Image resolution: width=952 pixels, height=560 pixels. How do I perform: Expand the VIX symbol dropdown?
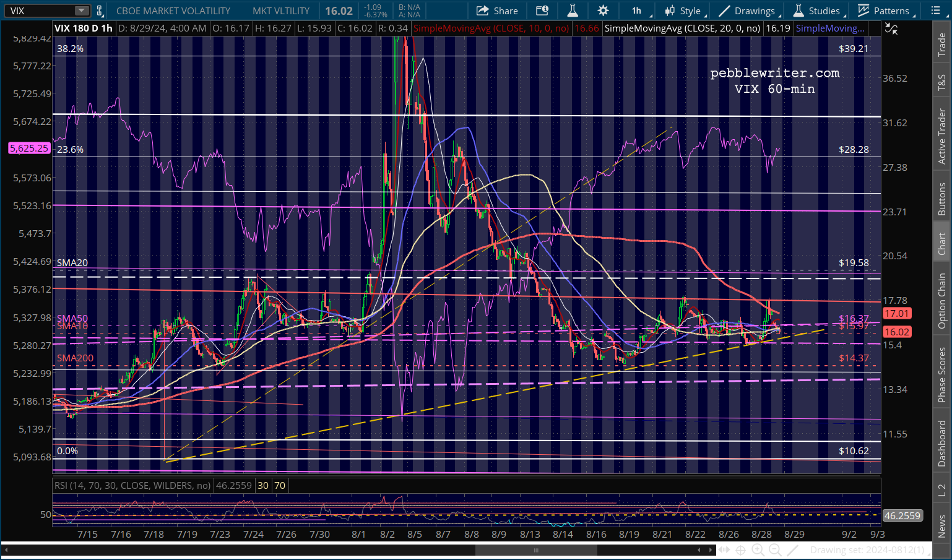(x=82, y=11)
